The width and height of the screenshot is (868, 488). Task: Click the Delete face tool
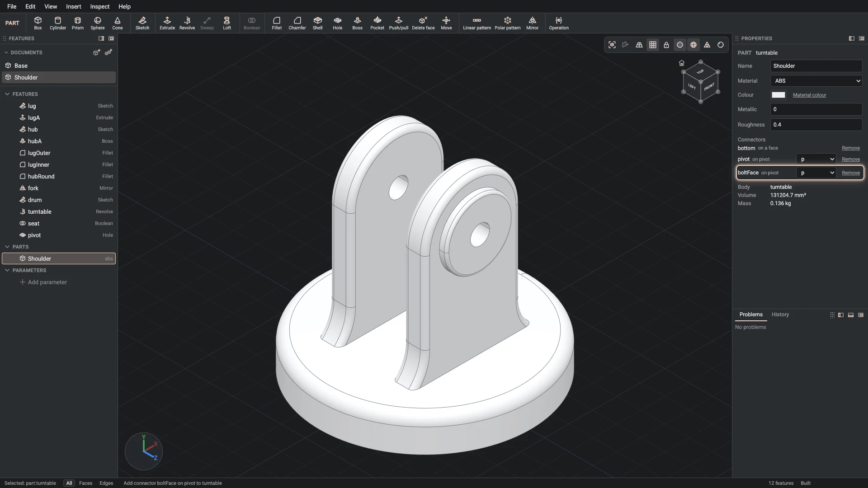click(423, 23)
